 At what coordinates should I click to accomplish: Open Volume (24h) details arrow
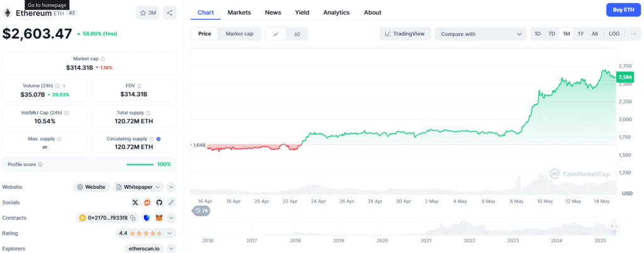pyautogui.click(x=64, y=86)
